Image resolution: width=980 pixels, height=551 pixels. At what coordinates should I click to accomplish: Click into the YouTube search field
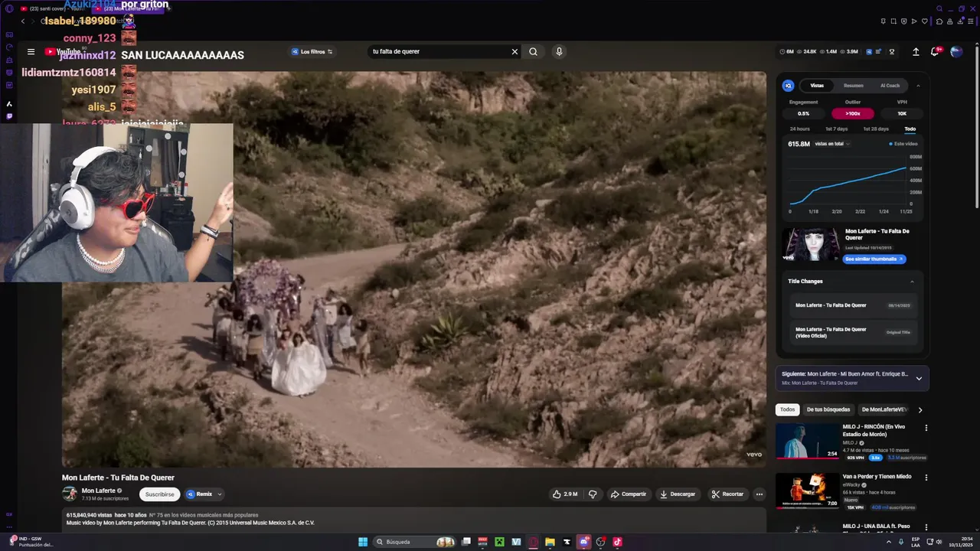[439, 52]
